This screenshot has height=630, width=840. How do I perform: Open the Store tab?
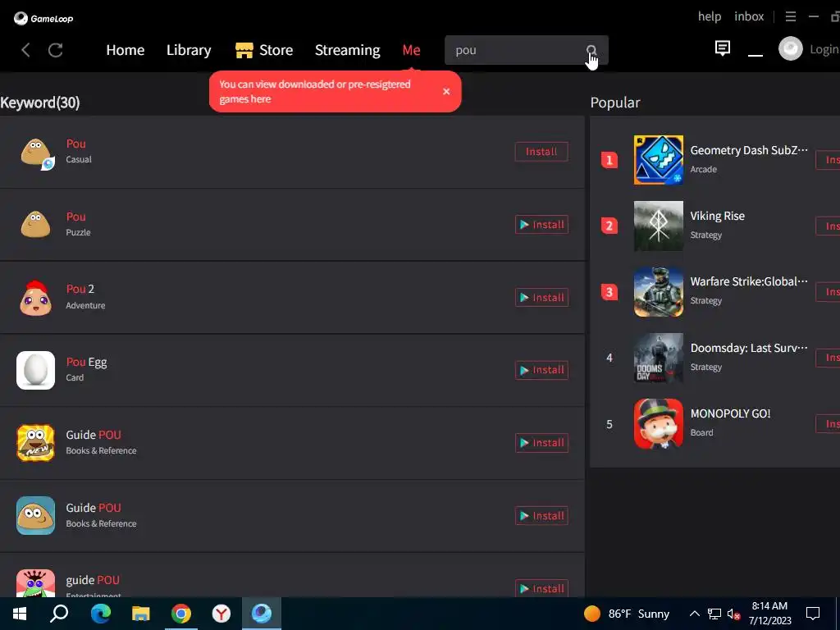click(264, 50)
